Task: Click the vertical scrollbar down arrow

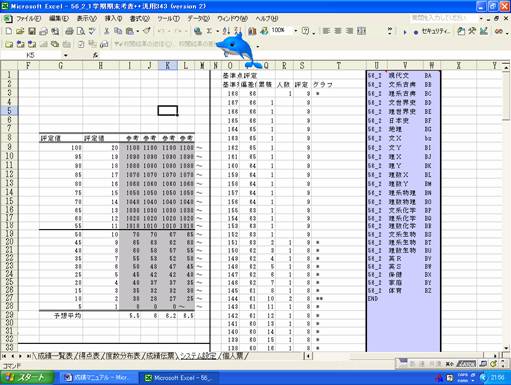Action: pyautogui.click(x=506, y=348)
